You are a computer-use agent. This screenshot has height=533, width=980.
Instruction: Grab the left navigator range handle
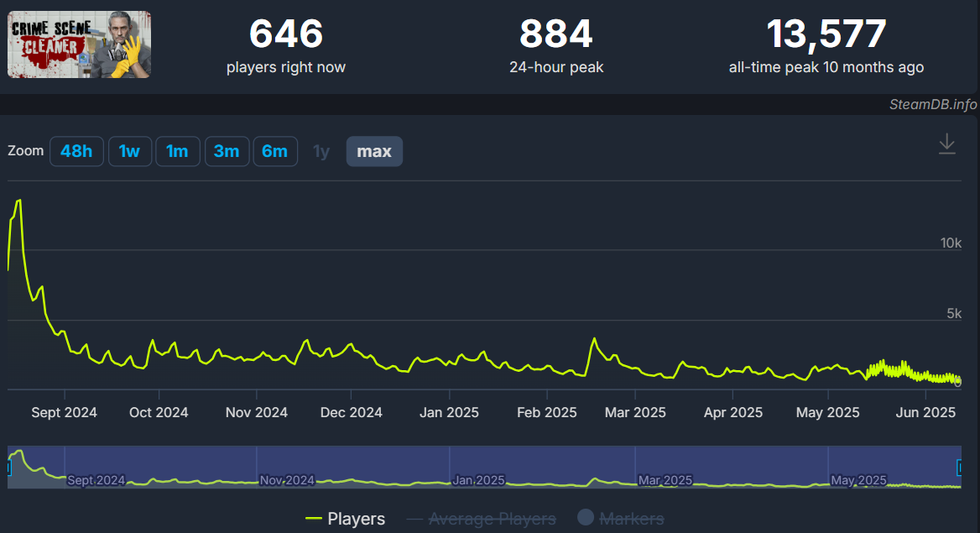click(x=9, y=468)
